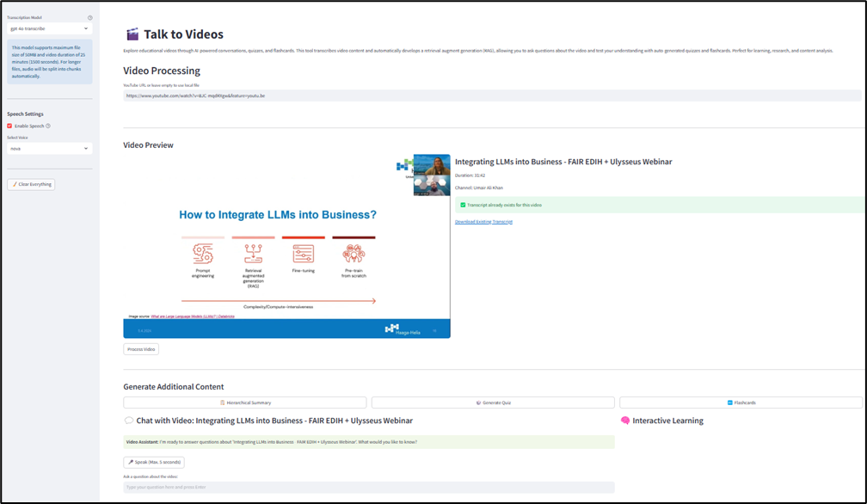This screenshot has width=867, height=504.
Task: Click the help icon beside Transcription Model
Action: [x=89, y=18]
